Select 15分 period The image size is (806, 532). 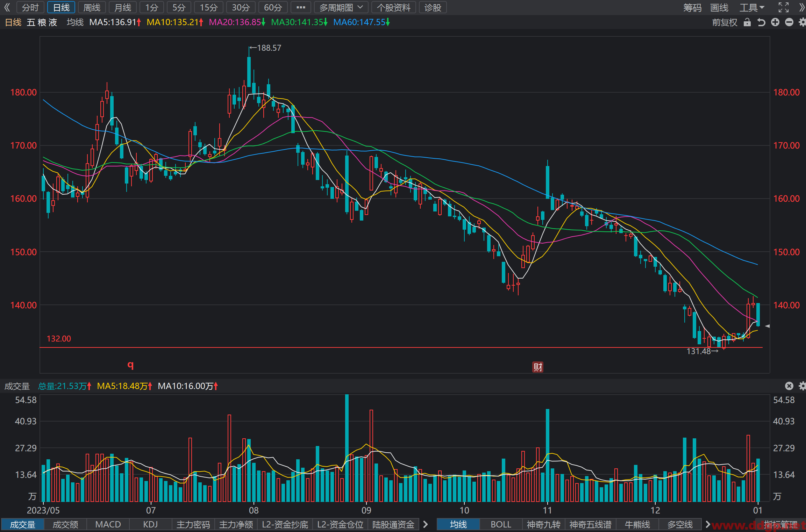(209, 7)
